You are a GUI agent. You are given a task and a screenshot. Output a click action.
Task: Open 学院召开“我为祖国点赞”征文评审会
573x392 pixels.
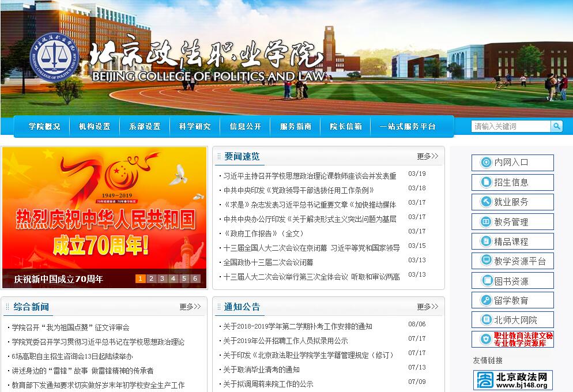tap(70, 327)
